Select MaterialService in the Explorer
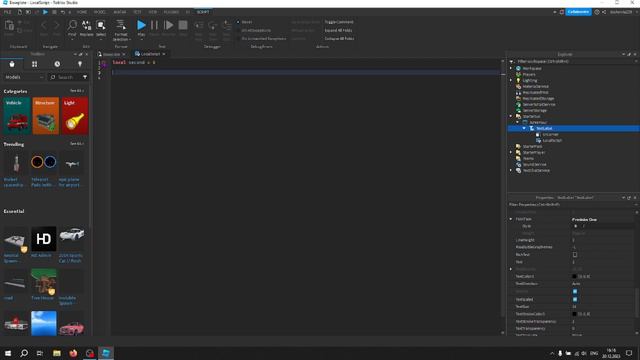Screen dimensions: 640x360 pyautogui.click(x=536, y=87)
